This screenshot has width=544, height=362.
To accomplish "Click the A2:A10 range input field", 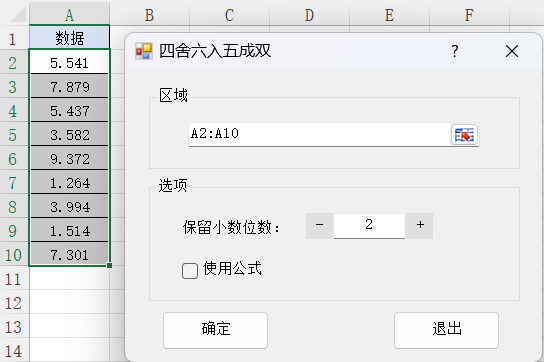I will click(320, 135).
